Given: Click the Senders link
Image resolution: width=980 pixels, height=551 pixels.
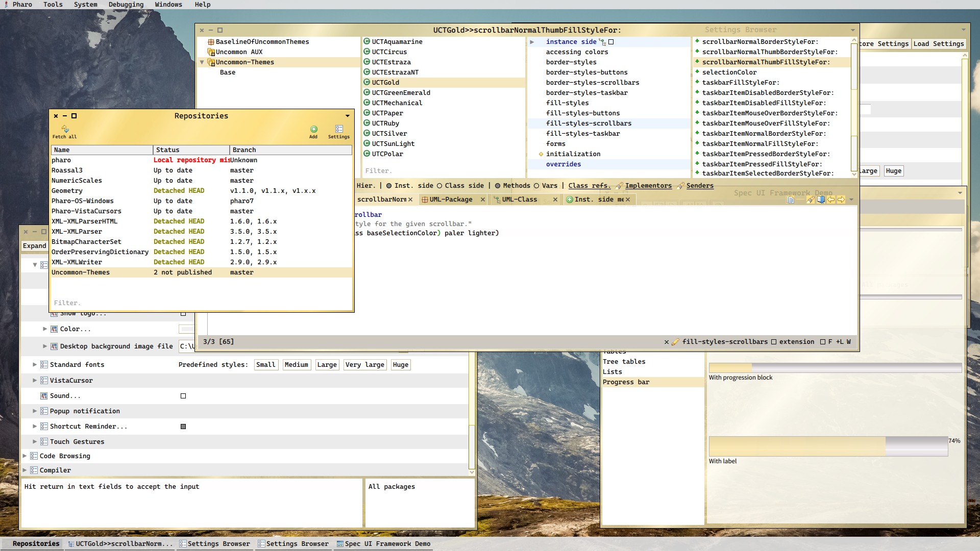Looking at the screenshot, I should 700,186.
